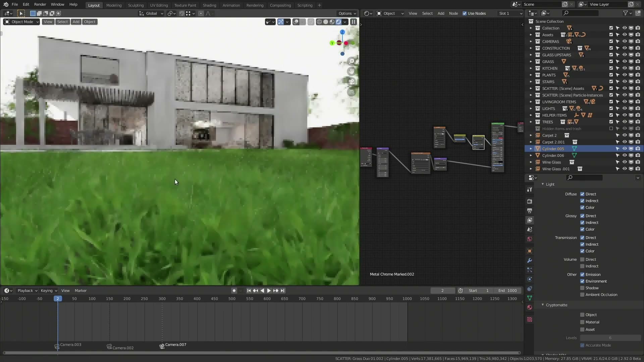Open Object Mode dropdown
Viewport: 644px width, 362px height.
pyautogui.click(x=21, y=22)
